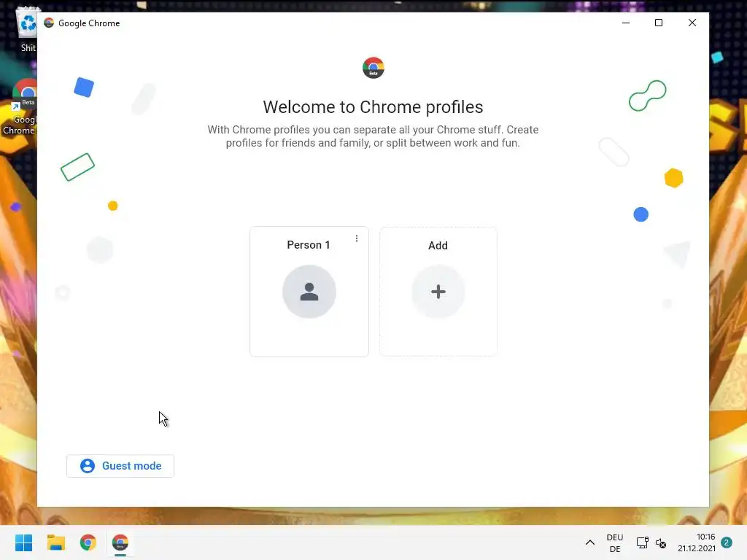Click the Chrome icon in window title bar
The width and height of the screenshot is (747, 560).
(x=49, y=23)
